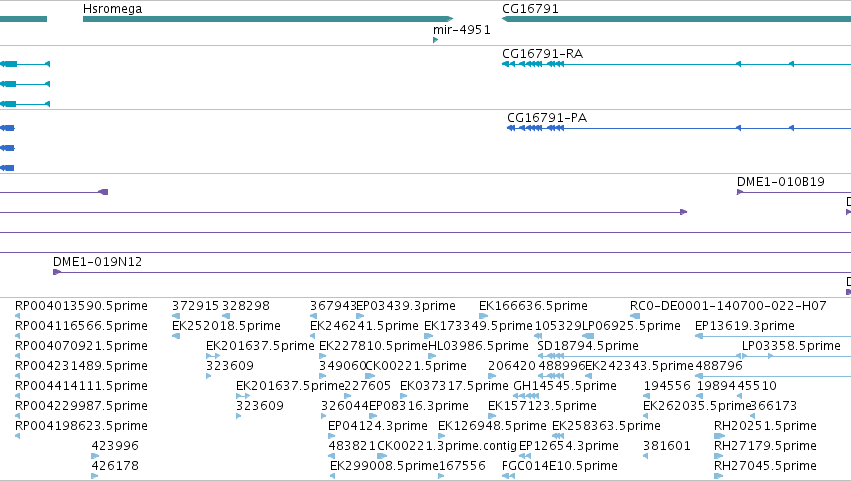Screen dimensions: 851x481
Task: Select the 194556 label
Action: pos(667,386)
